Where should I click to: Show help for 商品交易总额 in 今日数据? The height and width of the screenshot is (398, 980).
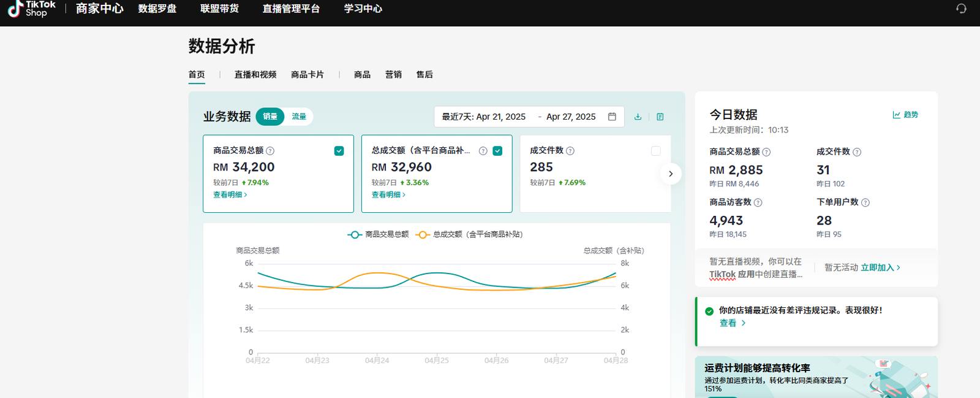(x=766, y=152)
